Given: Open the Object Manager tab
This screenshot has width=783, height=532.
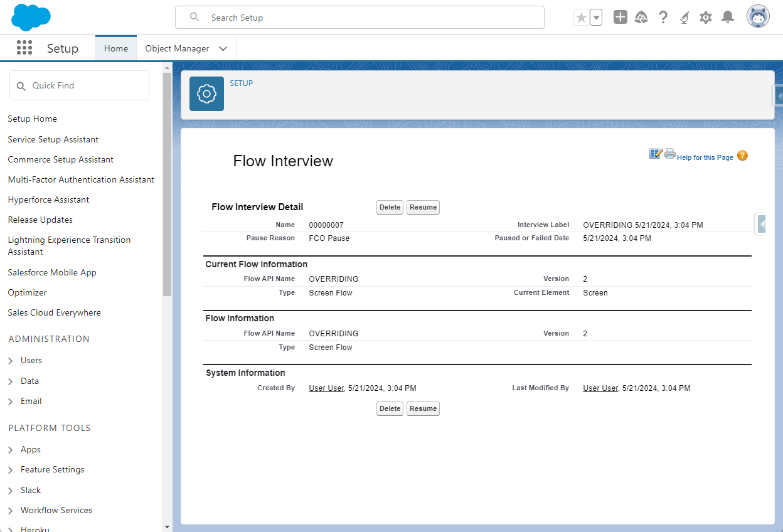Looking at the screenshot, I should point(177,48).
